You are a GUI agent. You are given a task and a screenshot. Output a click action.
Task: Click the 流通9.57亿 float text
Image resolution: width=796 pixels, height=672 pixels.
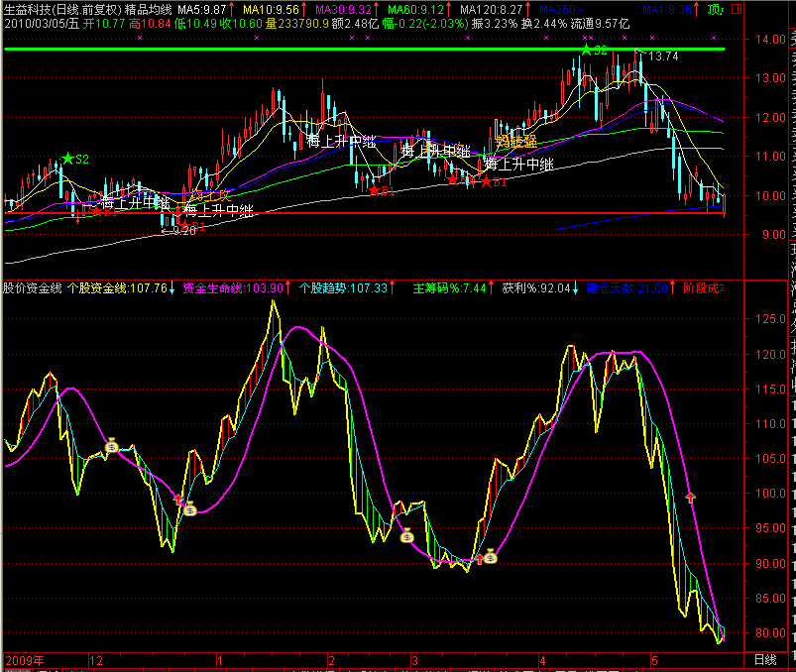pos(600,24)
